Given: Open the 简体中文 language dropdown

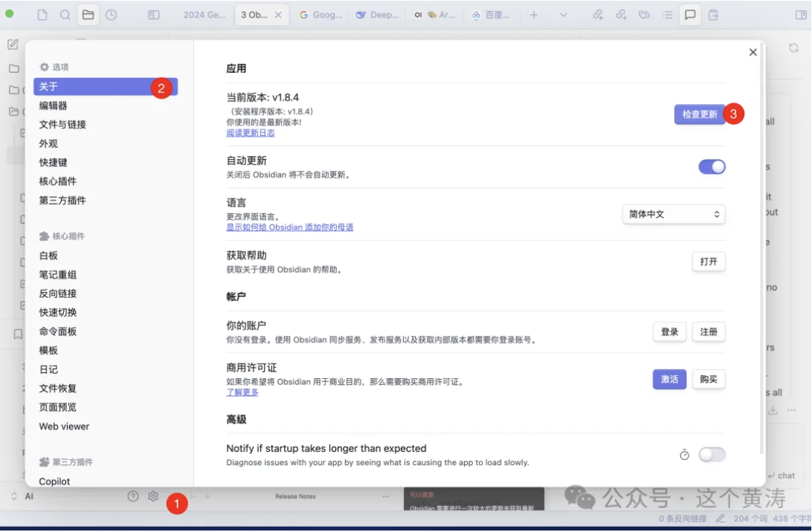Looking at the screenshot, I should (673, 214).
